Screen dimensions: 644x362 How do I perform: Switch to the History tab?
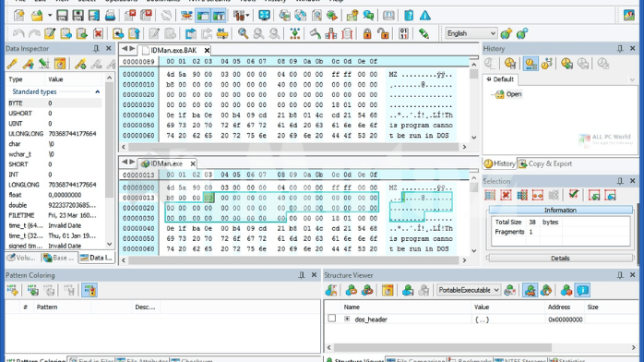[x=499, y=163]
